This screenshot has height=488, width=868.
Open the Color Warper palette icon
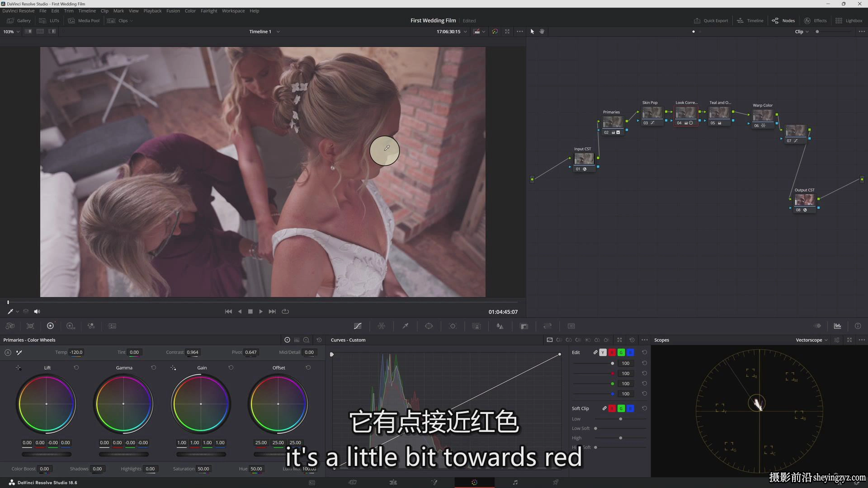click(382, 326)
